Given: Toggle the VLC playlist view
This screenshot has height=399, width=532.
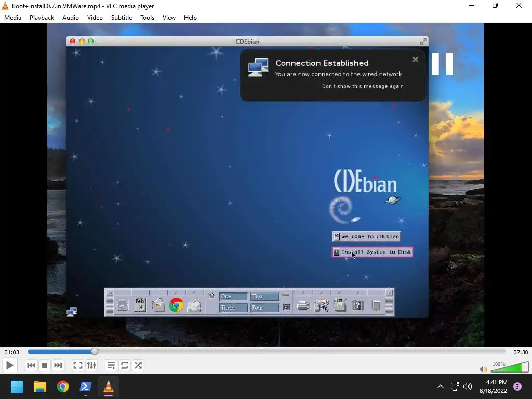Looking at the screenshot, I should 111,365.
